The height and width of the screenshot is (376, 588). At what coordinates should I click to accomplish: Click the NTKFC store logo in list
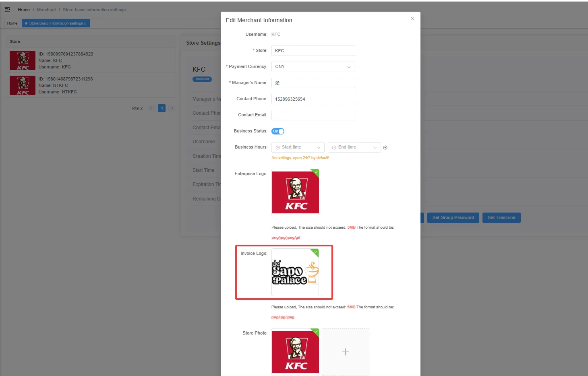(23, 85)
